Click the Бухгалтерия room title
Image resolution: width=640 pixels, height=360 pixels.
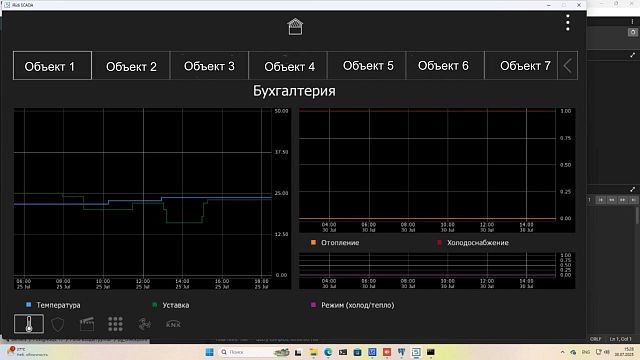pyautogui.click(x=294, y=91)
